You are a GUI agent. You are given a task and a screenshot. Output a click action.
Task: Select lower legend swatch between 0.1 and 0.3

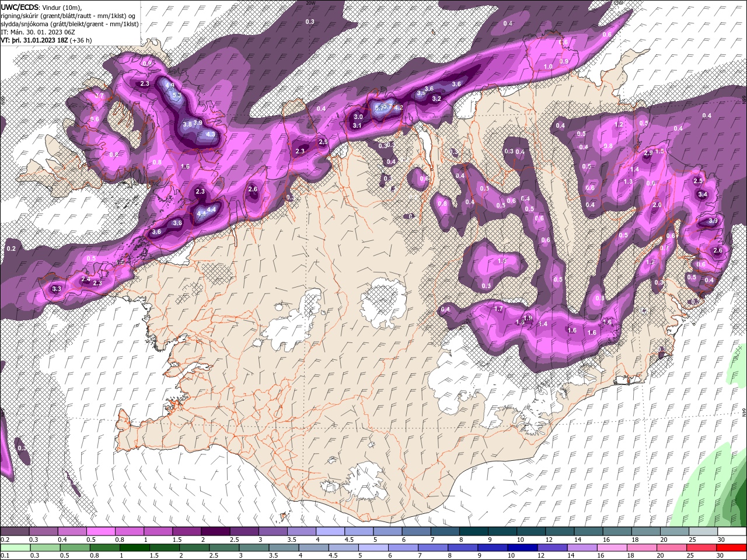[x=16, y=548]
